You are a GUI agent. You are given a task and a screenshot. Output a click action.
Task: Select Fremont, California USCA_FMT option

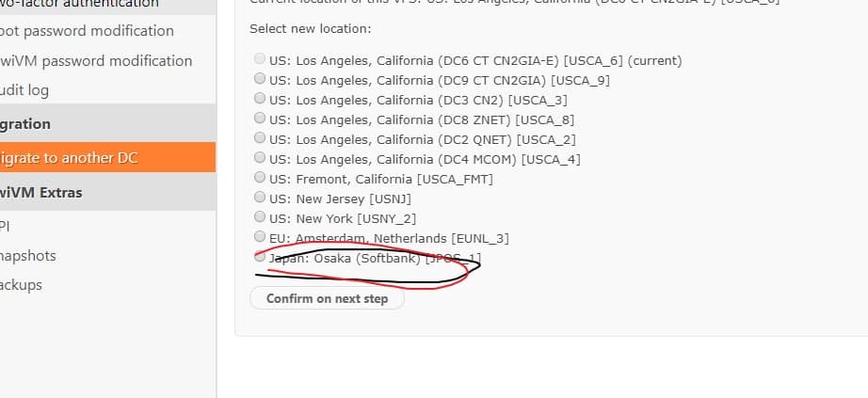pos(260,178)
